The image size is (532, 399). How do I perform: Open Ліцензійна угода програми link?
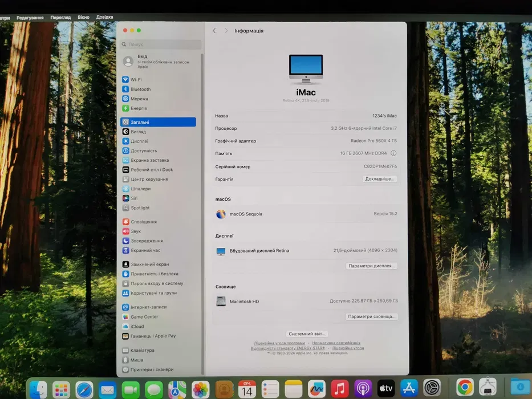coord(279,343)
